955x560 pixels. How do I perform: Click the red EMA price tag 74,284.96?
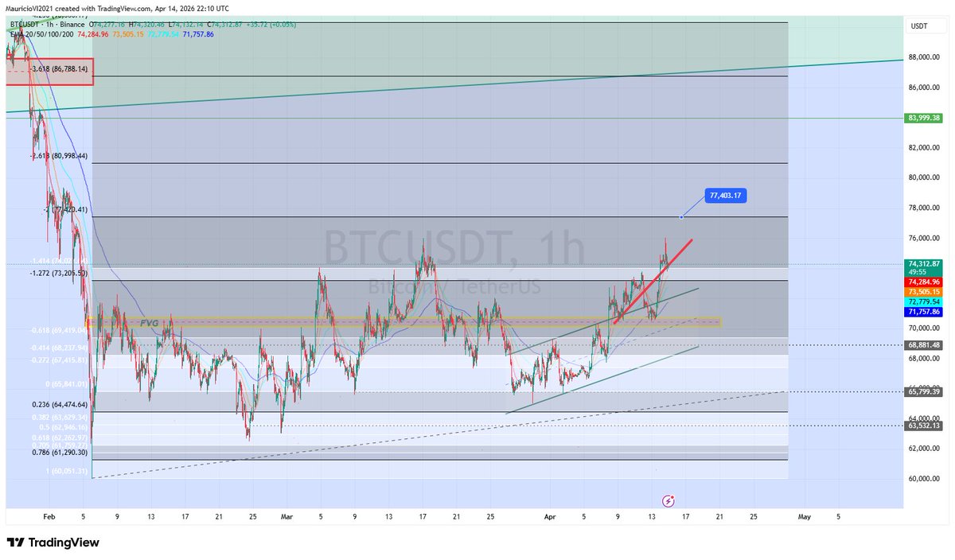pyautogui.click(x=924, y=282)
